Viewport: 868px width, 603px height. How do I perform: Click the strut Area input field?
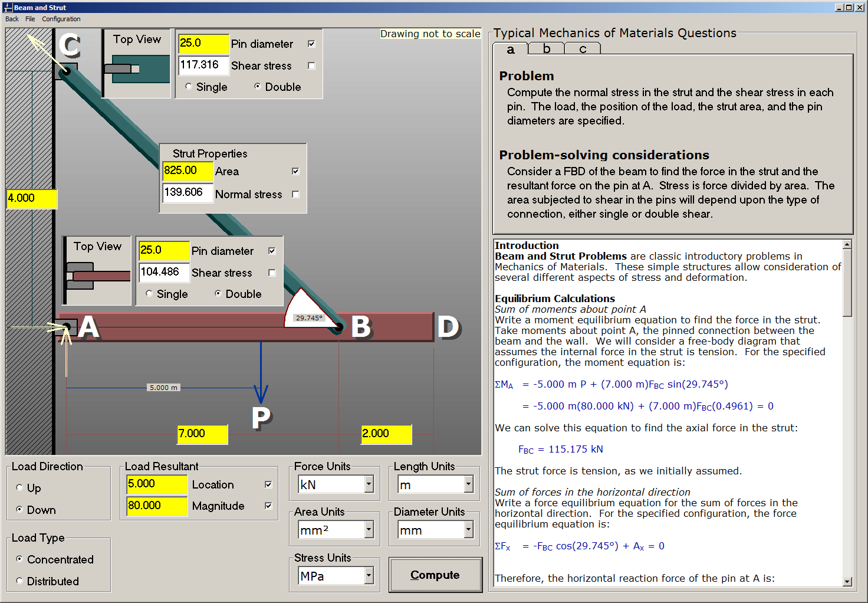pyautogui.click(x=187, y=171)
